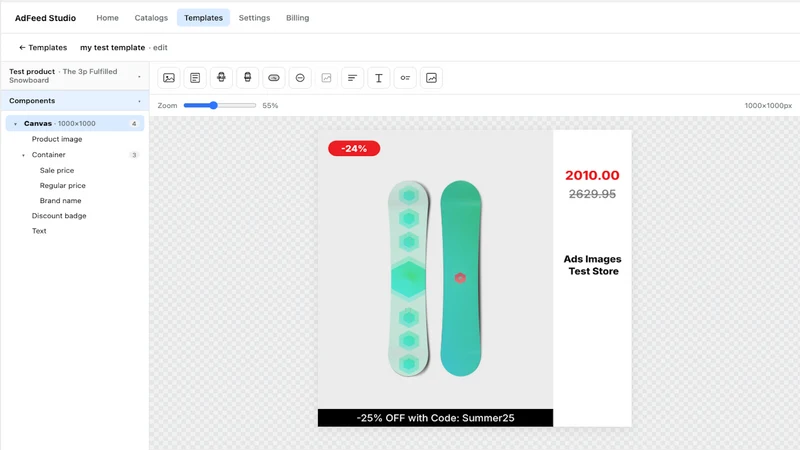Click the Canvas child count badge '4'
800x450 pixels.
pos(134,123)
